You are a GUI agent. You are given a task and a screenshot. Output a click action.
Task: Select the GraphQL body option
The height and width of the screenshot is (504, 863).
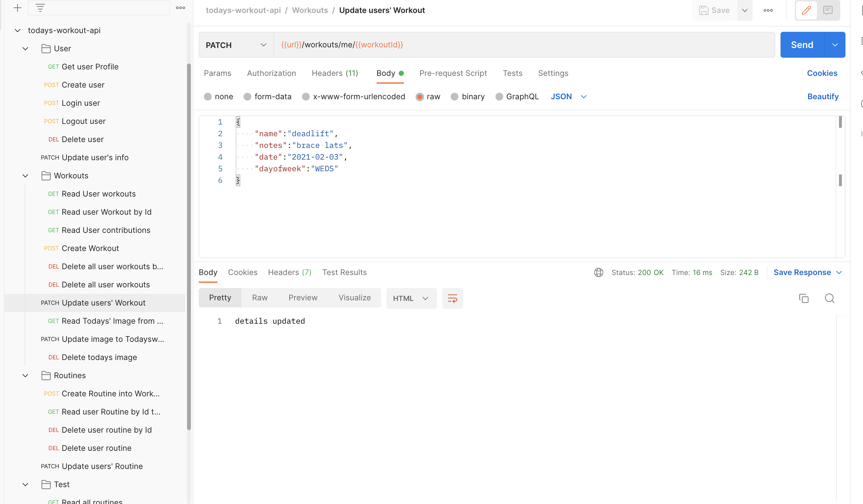(499, 97)
